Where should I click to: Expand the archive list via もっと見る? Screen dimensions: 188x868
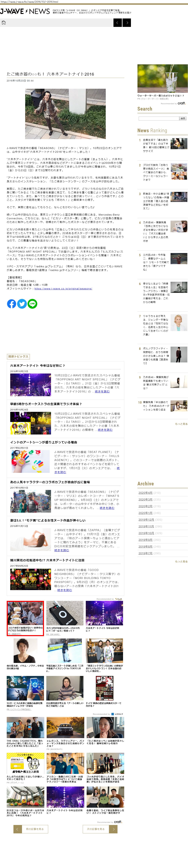click(x=181, y=561)
